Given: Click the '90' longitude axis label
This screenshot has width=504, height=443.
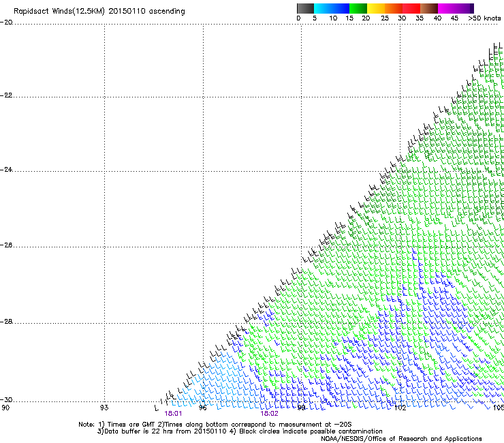Looking at the screenshot, I should click(x=5, y=408).
